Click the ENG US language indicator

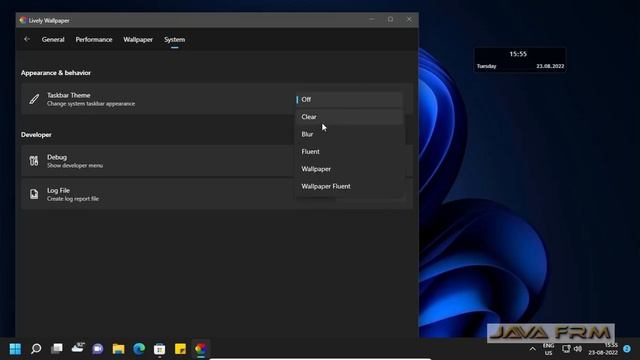(548, 349)
